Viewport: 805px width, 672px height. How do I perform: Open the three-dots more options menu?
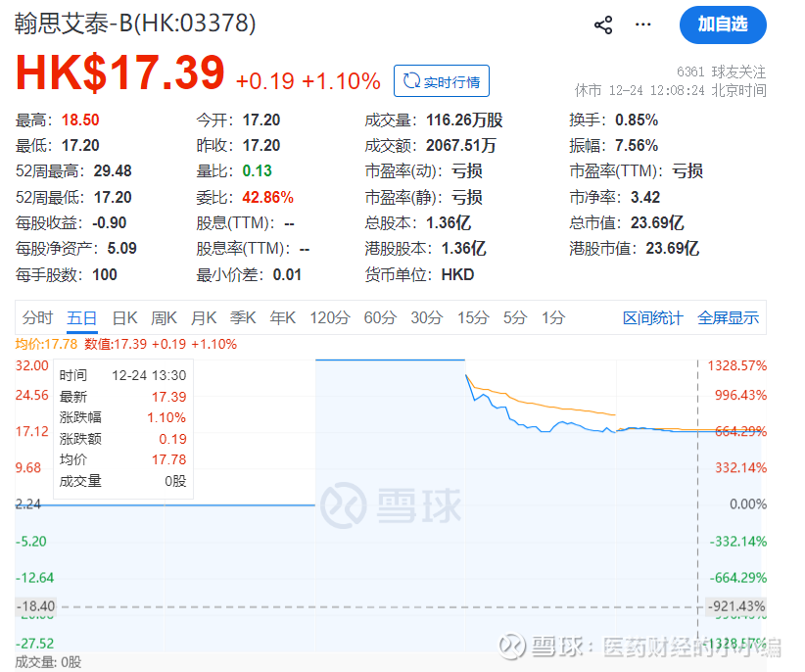[x=642, y=24]
